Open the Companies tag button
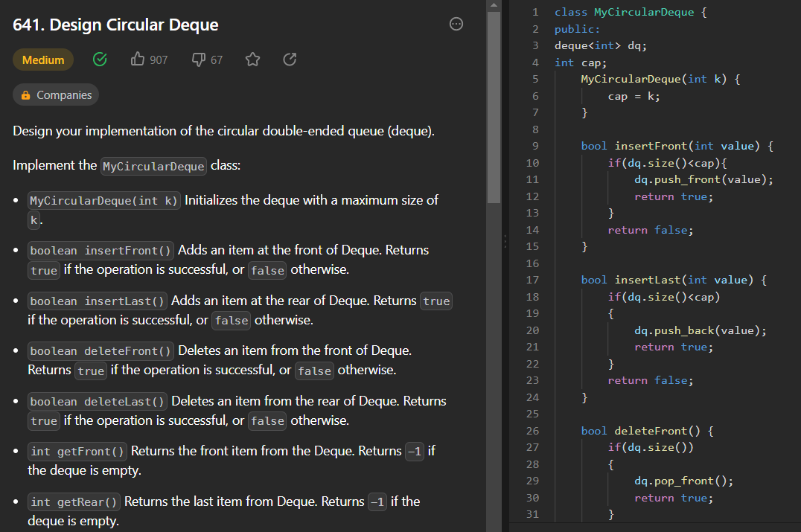This screenshot has width=801, height=532. (56, 95)
